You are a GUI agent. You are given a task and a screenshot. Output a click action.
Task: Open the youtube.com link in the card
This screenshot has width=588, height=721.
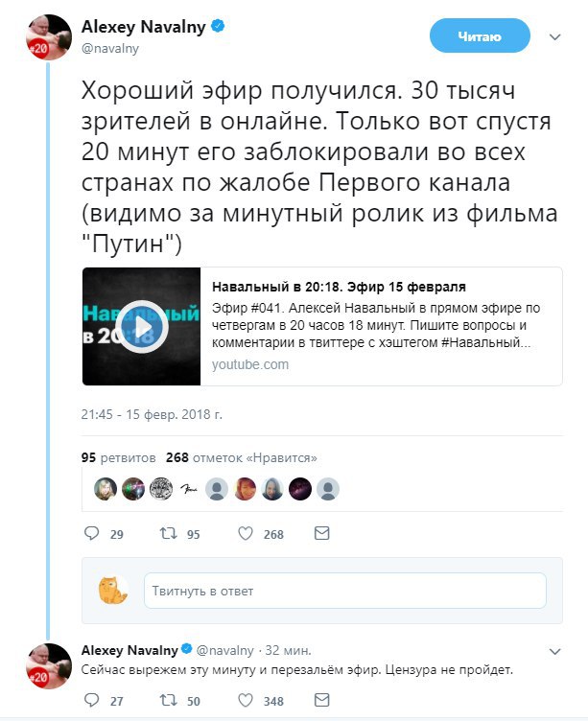(250, 364)
